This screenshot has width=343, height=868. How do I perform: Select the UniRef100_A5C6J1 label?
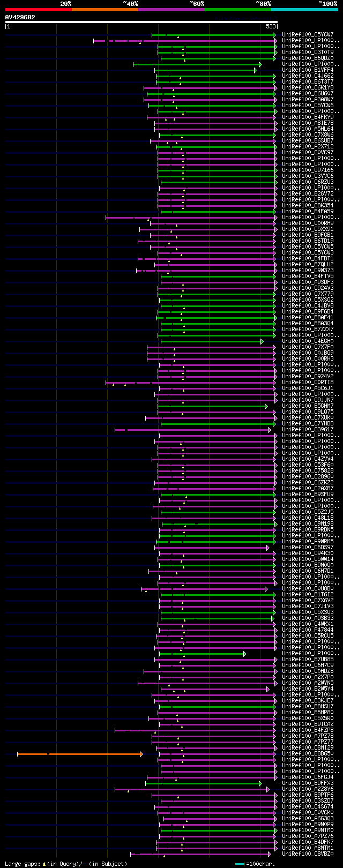pyautogui.click(x=308, y=388)
